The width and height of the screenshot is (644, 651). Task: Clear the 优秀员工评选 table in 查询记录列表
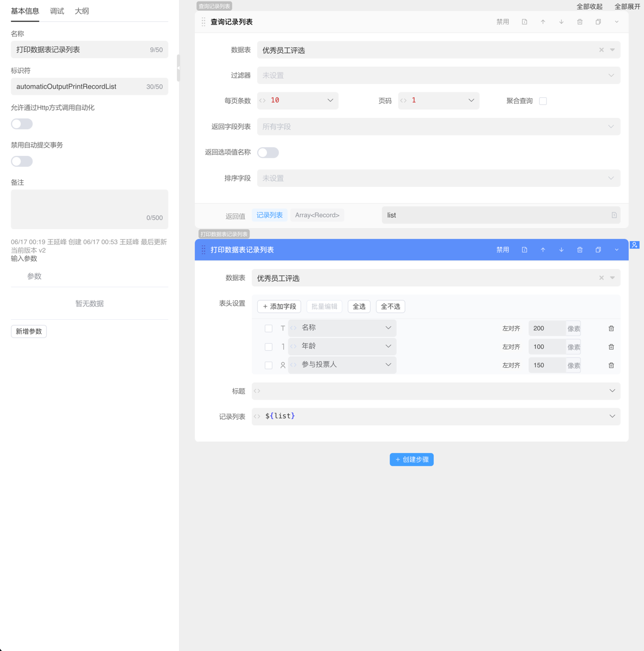pyautogui.click(x=601, y=50)
